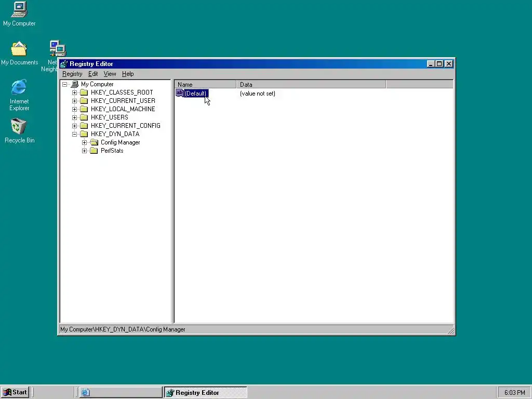Click the Internet Explorer quick launch taskbar icon
Screen dimensions: 532x399
pos(86,393)
